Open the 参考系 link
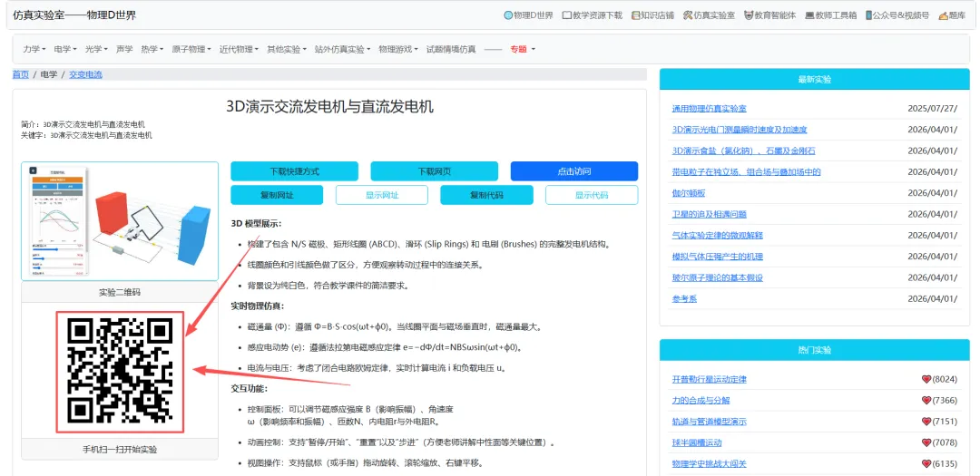 tap(684, 299)
